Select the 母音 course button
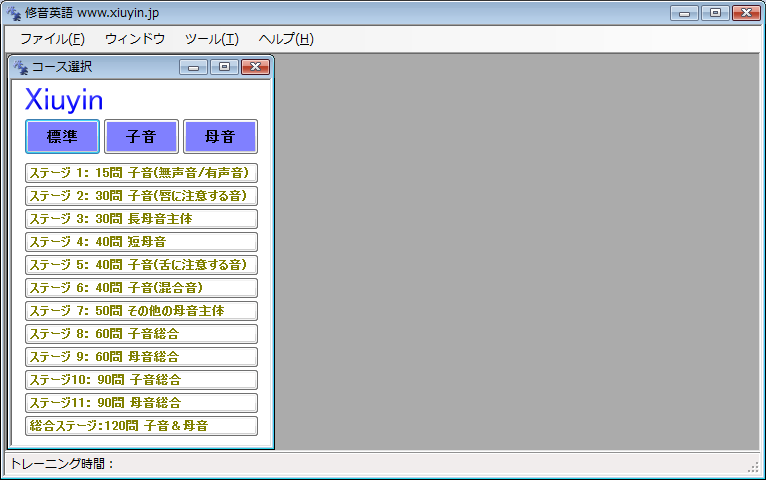The width and height of the screenshot is (766, 480). [x=220, y=136]
